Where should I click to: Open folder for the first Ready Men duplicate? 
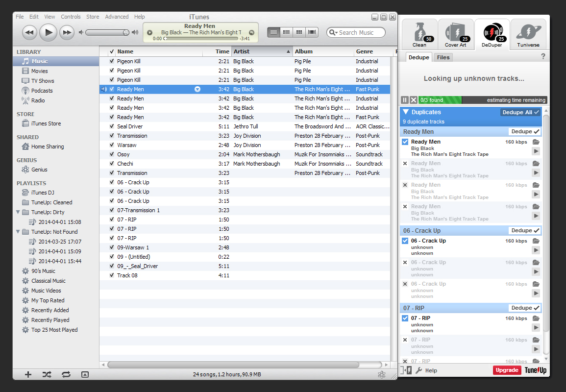click(536, 142)
